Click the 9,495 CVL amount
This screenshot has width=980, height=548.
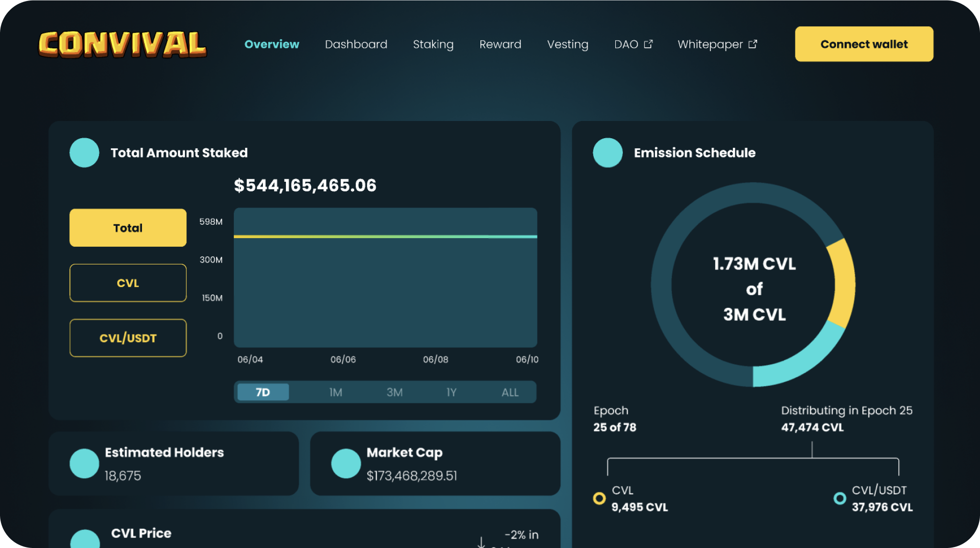click(640, 507)
